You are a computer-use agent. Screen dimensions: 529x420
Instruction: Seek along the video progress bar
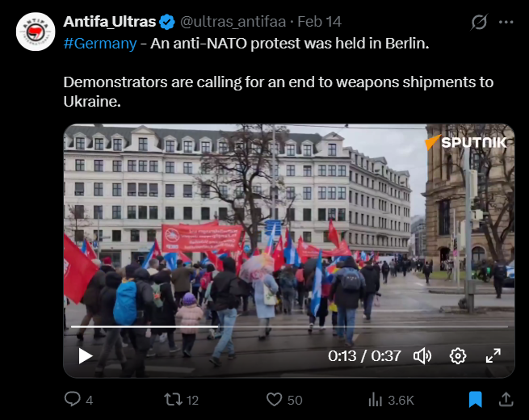[289, 326]
